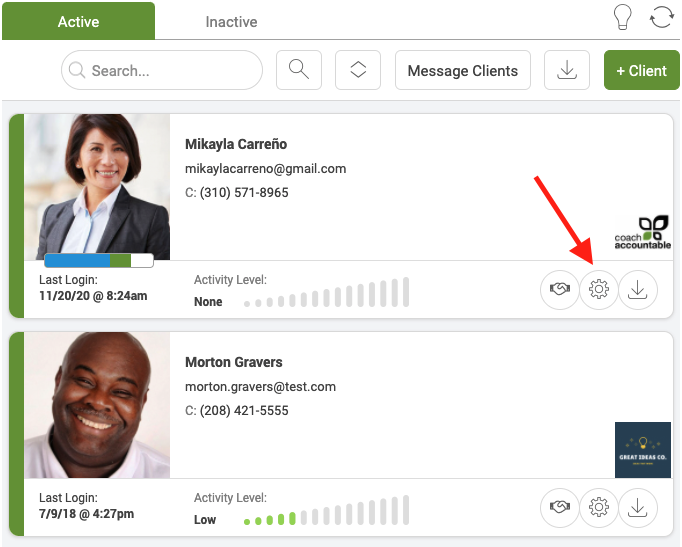Screen dimensions: 682x547
Task: Click email morton.gravers@test.com
Action: [x=260, y=387]
